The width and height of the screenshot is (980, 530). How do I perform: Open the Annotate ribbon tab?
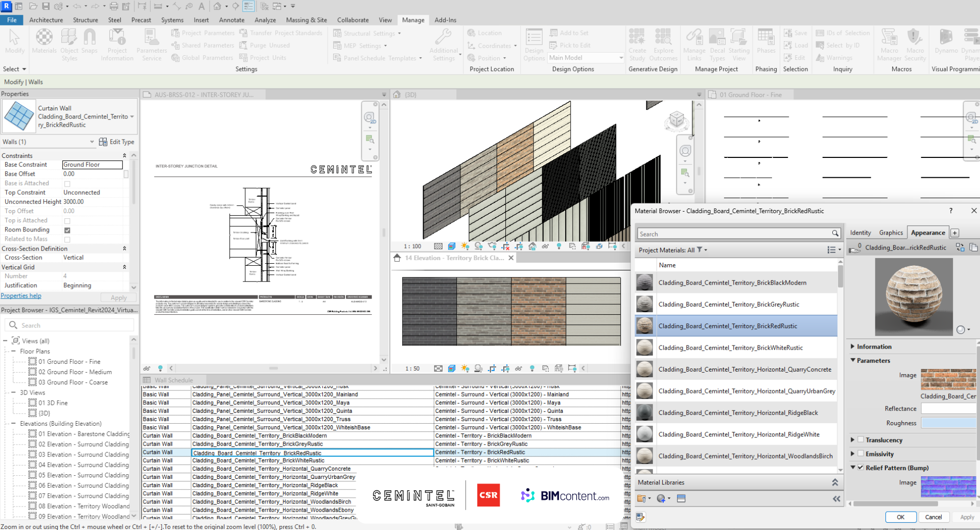pos(231,20)
